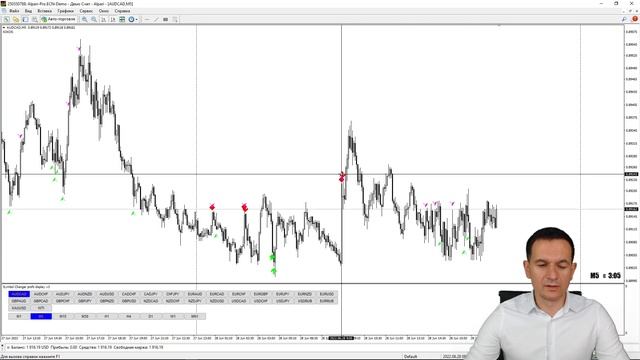Zoom out of the chart
The image size is (640, 360).
click(x=94, y=19)
